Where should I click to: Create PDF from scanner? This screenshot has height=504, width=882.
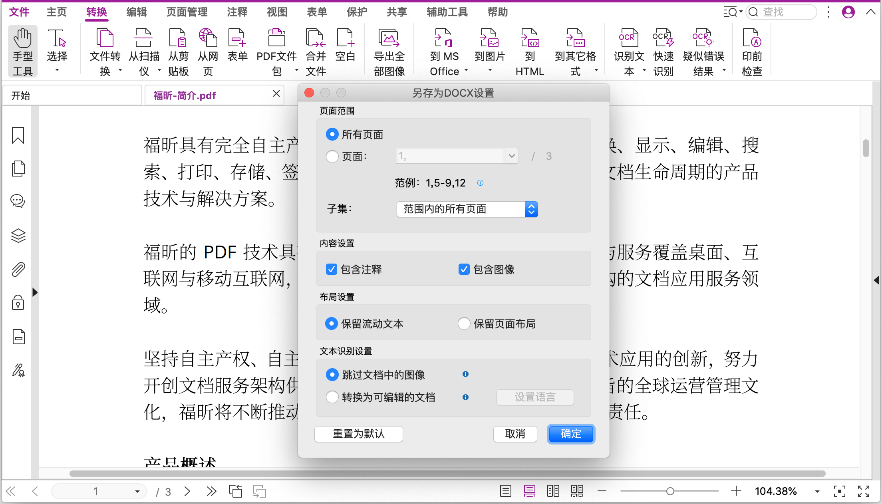coord(143,51)
